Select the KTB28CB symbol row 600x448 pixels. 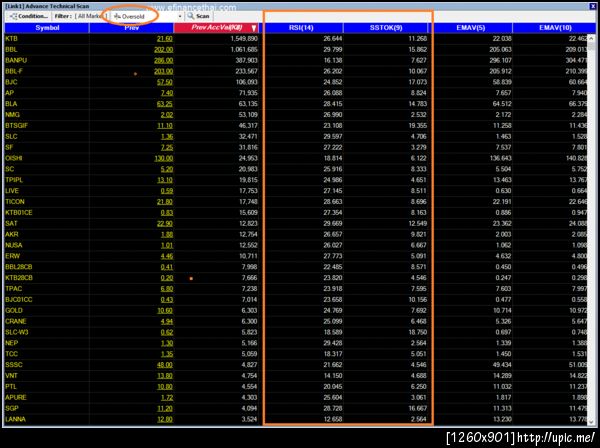(295, 278)
